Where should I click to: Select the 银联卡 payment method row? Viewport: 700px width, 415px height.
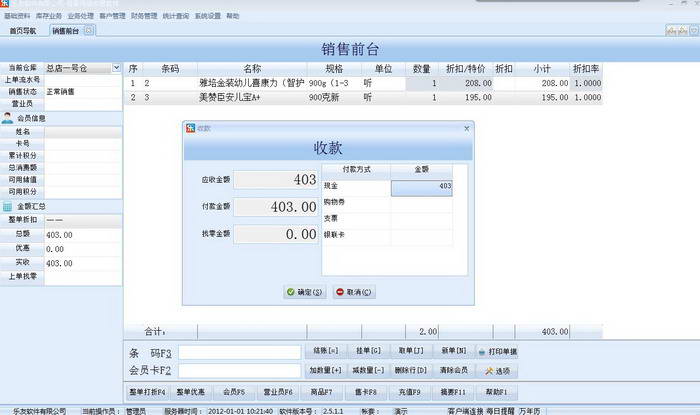356,237
